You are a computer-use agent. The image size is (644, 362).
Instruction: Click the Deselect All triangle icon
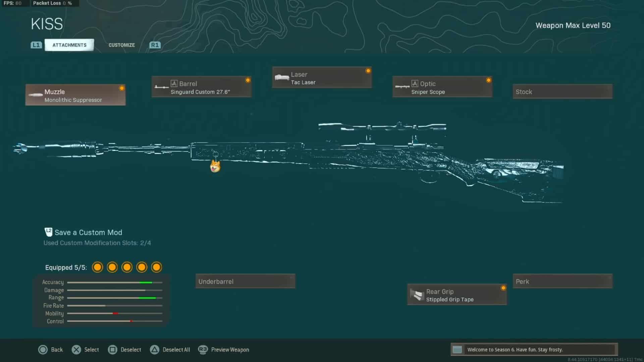[154, 350]
